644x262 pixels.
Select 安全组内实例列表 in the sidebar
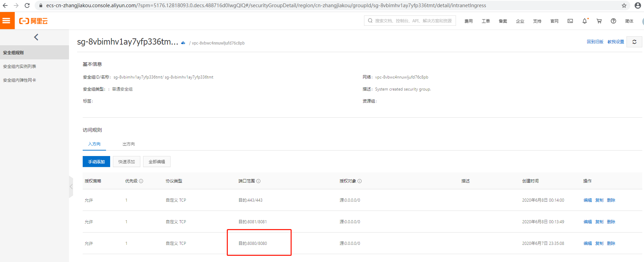(34, 66)
